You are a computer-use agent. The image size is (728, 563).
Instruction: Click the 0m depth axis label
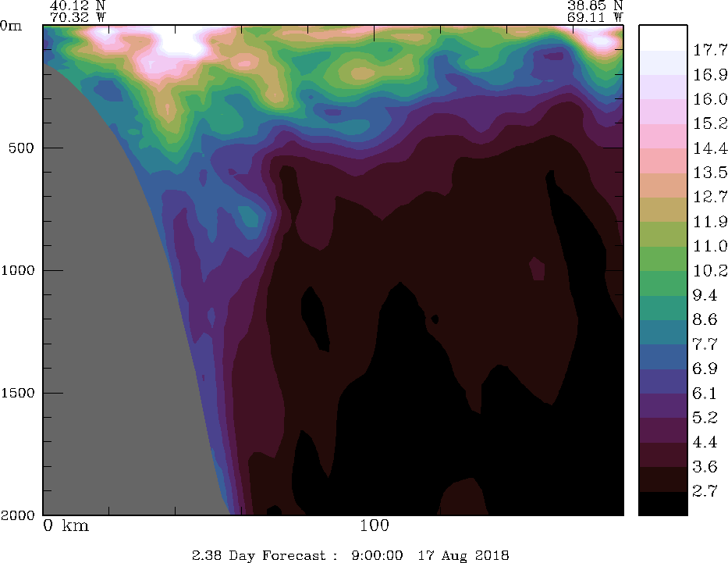point(11,26)
